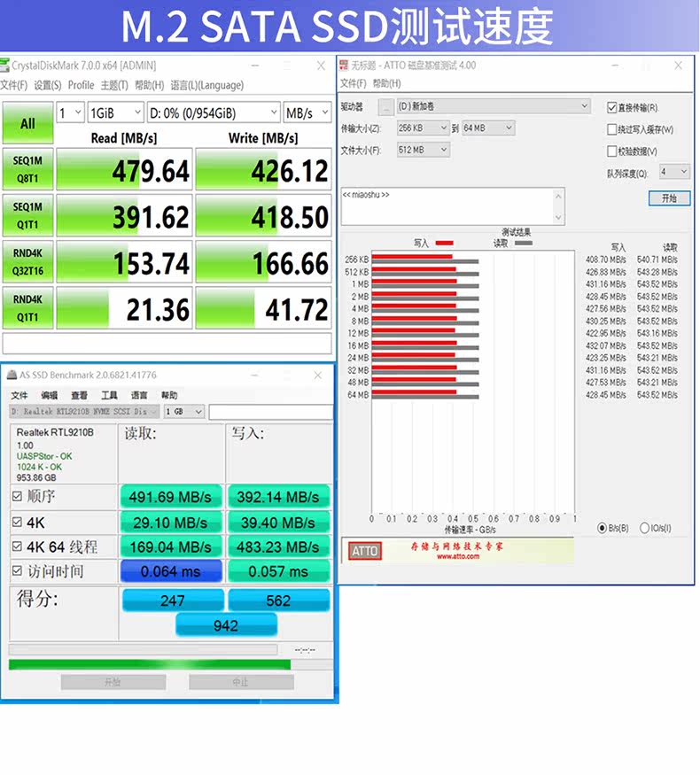This screenshot has width=700, height=775.
Task: Open AS SSD 查看 menu
Action: click(x=79, y=395)
